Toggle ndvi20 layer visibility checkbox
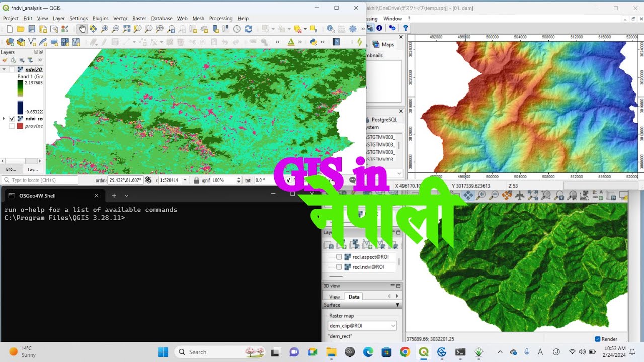This screenshot has height=362, width=644. coord(12,70)
